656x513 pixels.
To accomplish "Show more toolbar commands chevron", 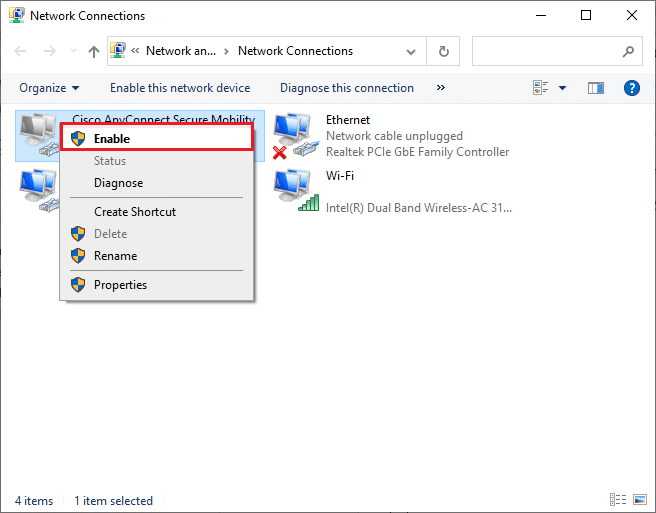I will [x=441, y=87].
